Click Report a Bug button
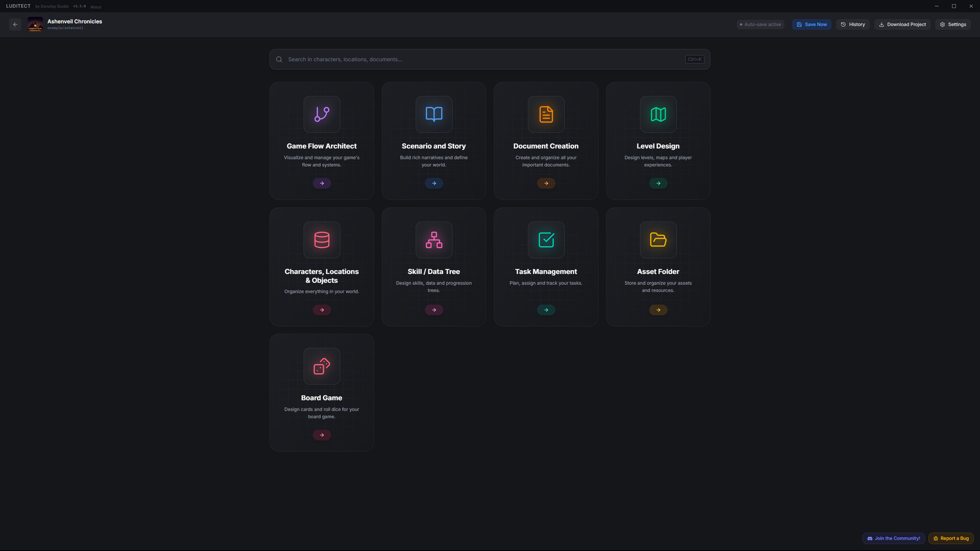Viewport: 980px width, 551px height. coord(951,538)
